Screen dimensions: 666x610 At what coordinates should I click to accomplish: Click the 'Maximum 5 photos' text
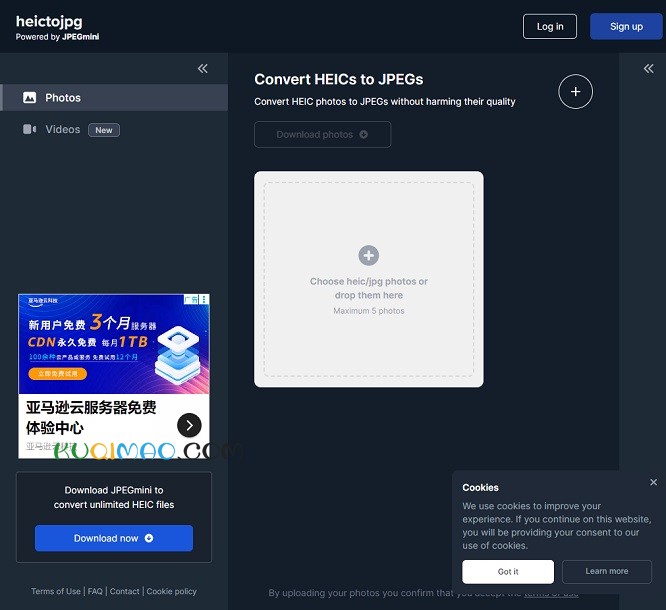368,311
